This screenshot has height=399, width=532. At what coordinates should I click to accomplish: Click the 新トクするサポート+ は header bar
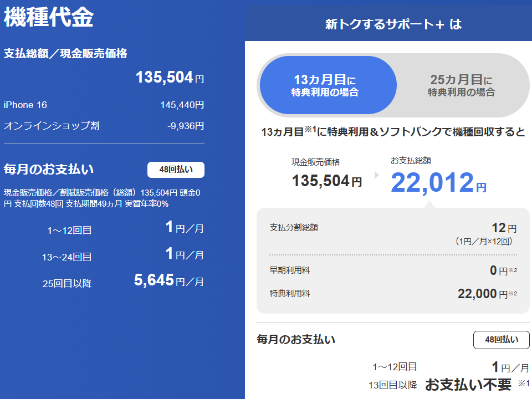[388, 24]
